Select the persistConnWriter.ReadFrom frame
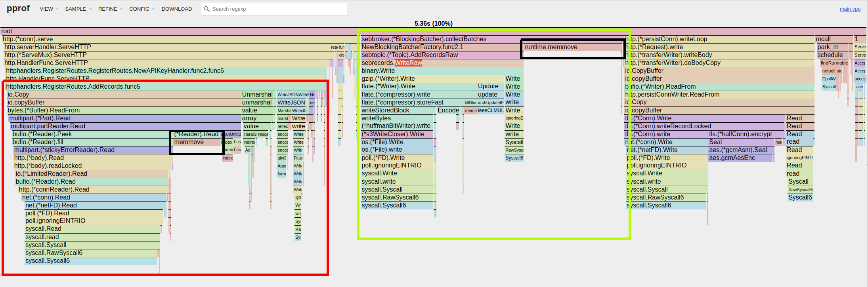This screenshot has width=868, height=287. pyautogui.click(x=720, y=95)
